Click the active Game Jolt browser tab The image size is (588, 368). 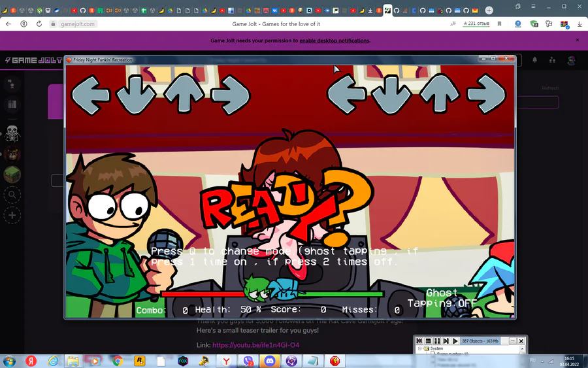tap(387, 10)
